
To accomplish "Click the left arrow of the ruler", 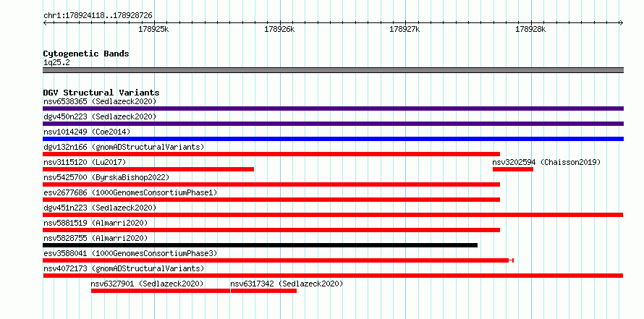I will 45,23.
